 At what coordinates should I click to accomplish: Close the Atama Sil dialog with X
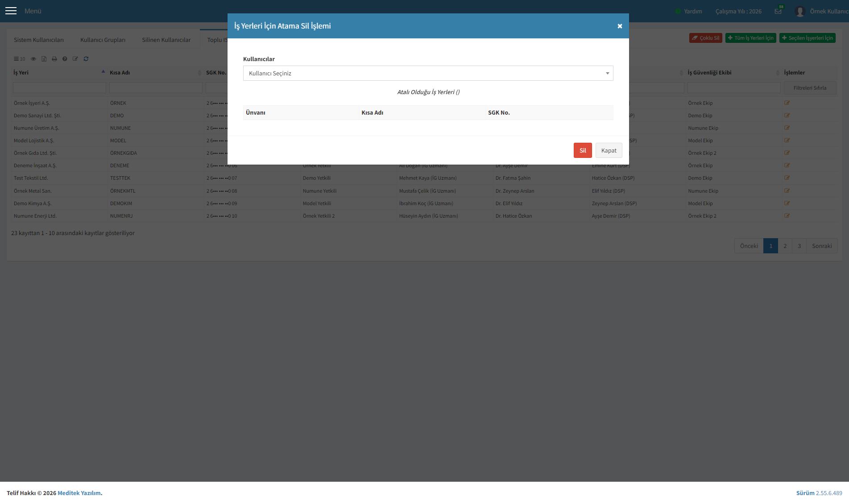pos(620,26)
